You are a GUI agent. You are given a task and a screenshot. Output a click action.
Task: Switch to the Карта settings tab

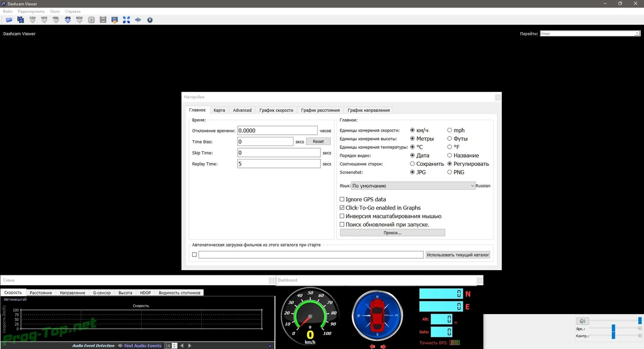(219, 110)
